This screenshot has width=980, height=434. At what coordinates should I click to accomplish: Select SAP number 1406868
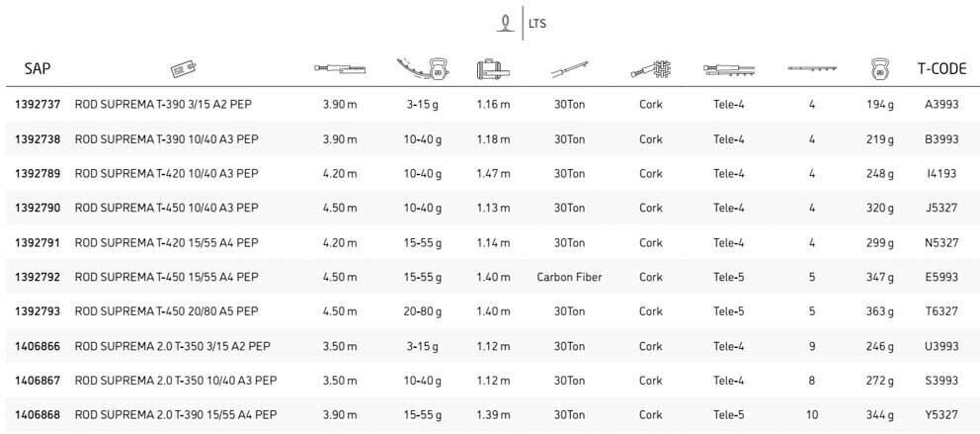coord(38,415)
